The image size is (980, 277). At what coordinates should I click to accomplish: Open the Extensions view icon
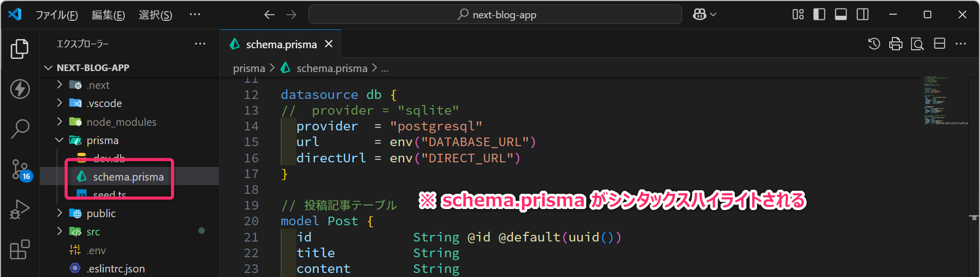coord(20,249)
